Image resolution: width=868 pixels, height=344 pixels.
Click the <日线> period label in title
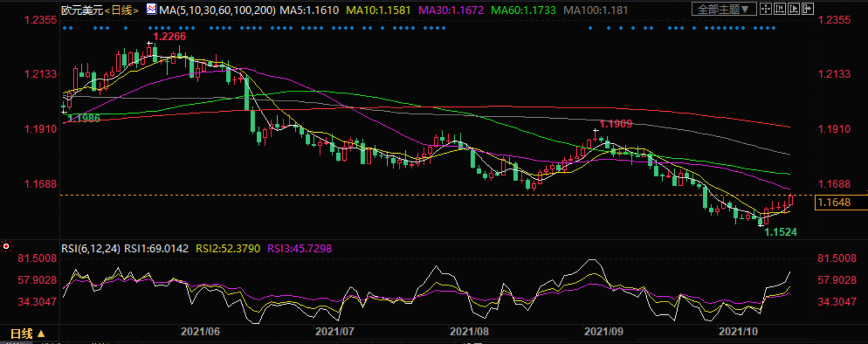tap(122, 10)
